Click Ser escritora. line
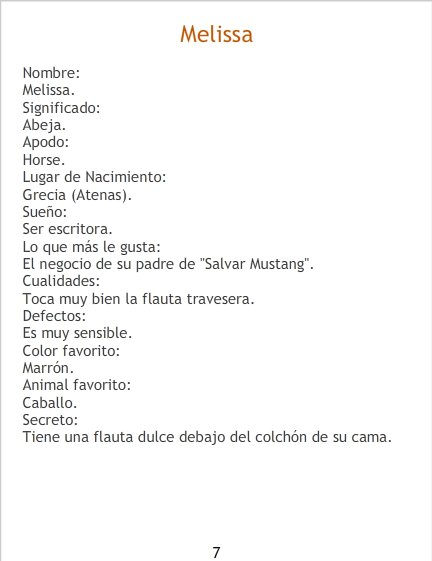The image size is (432, 561). pos(67,229)
